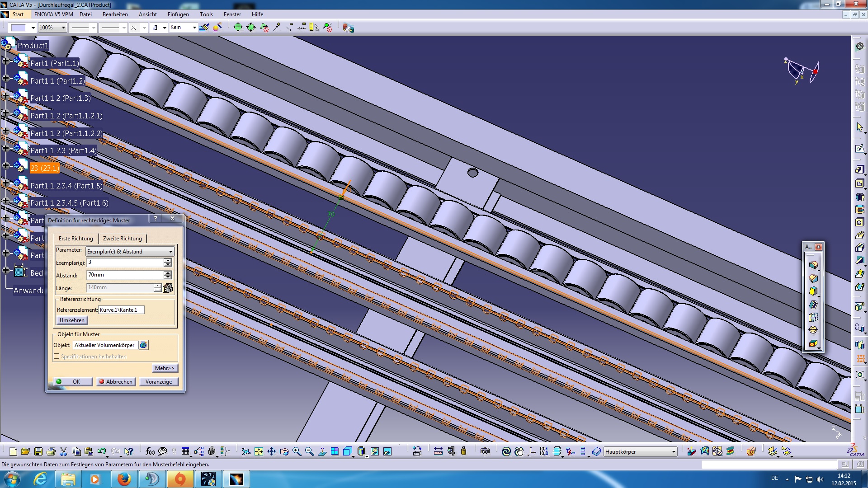Click the Windows Start orb
The height and width of the screenshot is (488, 868).
coord(12,479)
